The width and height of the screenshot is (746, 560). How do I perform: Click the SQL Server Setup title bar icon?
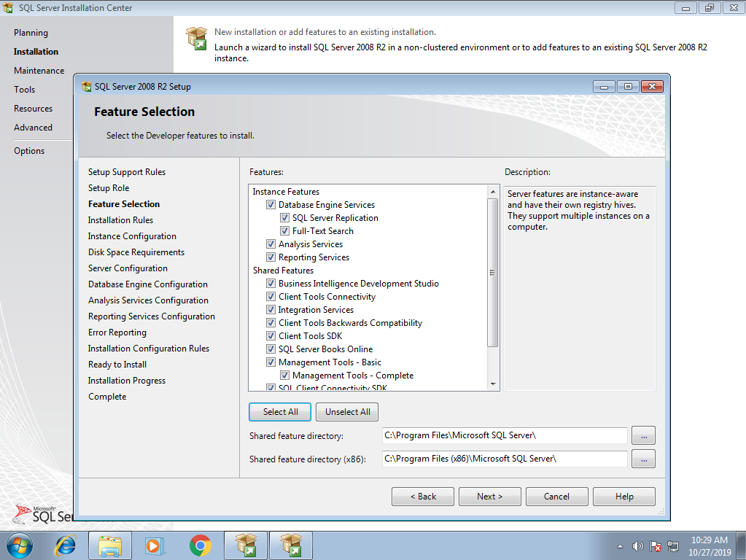[87, 87]
